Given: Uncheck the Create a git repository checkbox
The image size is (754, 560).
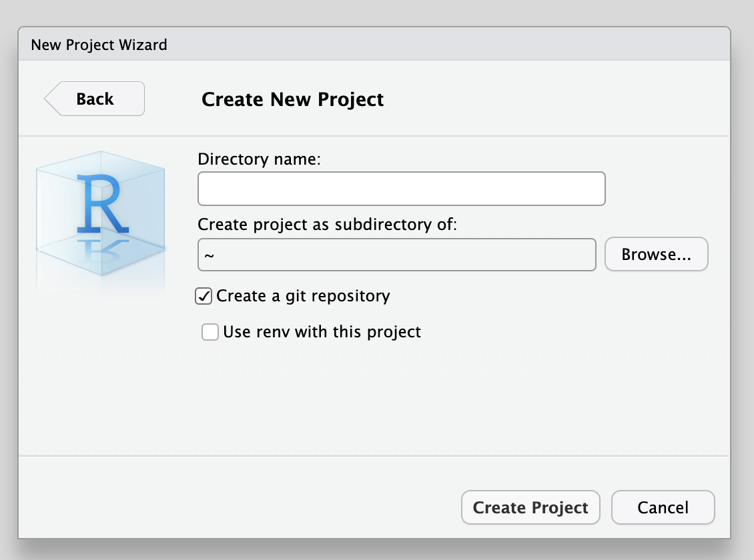Looking at the screenshot, I should [x=204, y=296].
